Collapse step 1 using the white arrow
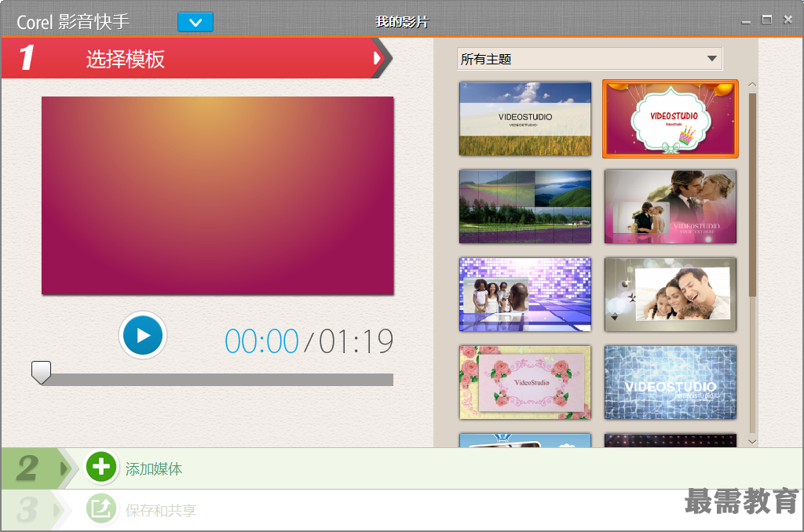Screen dimensions: 804x532 coord(378,58)
